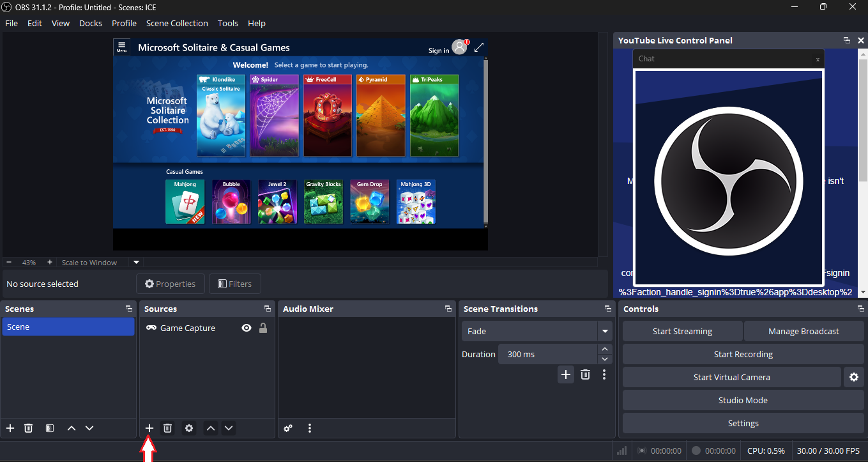Enable Studio Mode
Screen dimensions: 868x462
point(743,400)
